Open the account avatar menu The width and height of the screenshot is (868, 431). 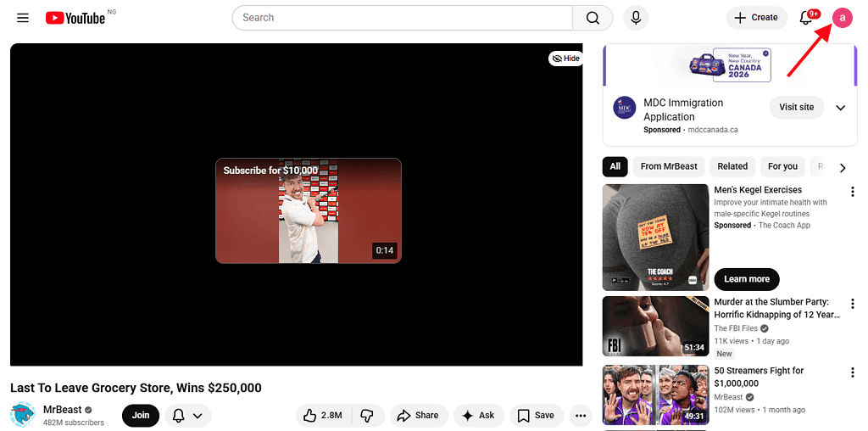(x=843, y=18)
